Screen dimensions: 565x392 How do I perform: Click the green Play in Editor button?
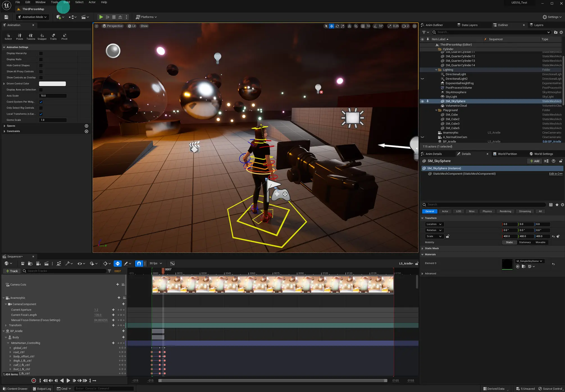point(101,17)
